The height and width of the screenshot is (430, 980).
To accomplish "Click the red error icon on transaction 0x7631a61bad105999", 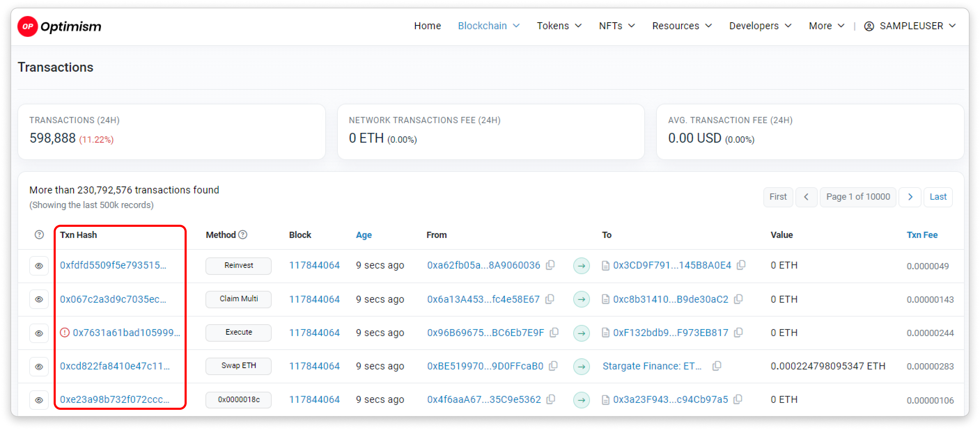I will pyautogui.click(x=65, y=333).
